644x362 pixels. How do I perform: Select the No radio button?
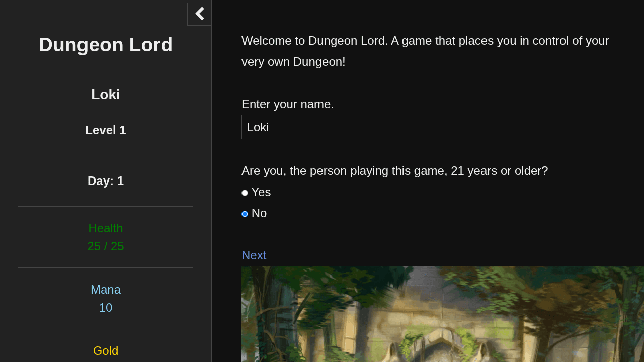pos(245,214)
